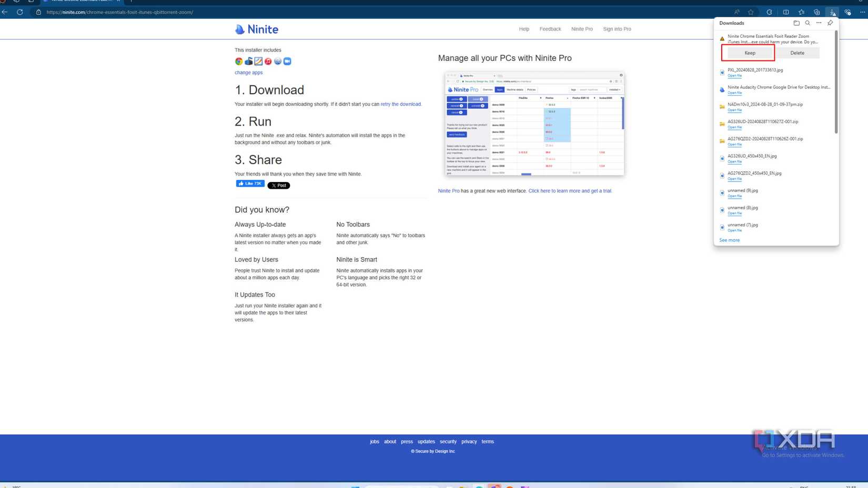868x488 pixels.
Task: Select Ninite Pro in the navigation
Action: [582, 29]
